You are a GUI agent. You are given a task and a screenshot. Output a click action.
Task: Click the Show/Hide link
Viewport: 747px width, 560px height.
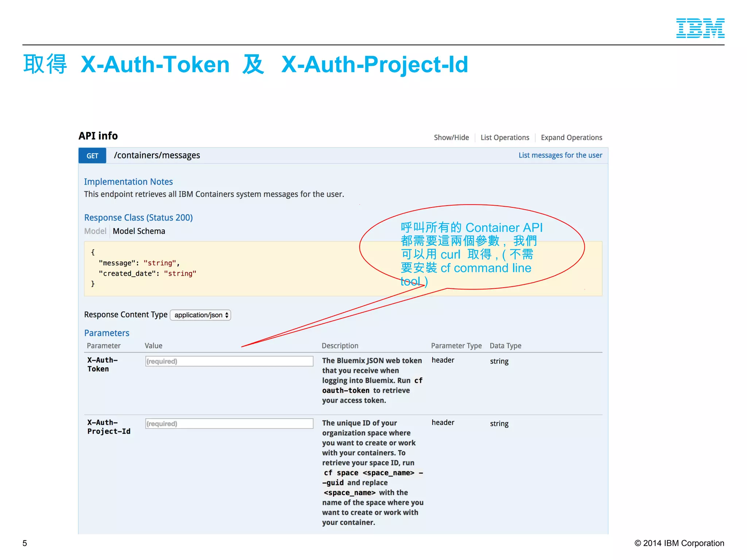[x=451, y=137]
